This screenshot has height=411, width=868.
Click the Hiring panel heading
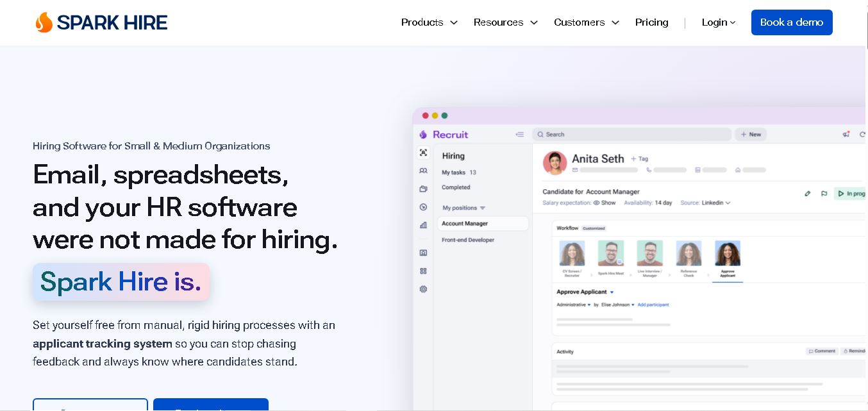coord(453,156)
